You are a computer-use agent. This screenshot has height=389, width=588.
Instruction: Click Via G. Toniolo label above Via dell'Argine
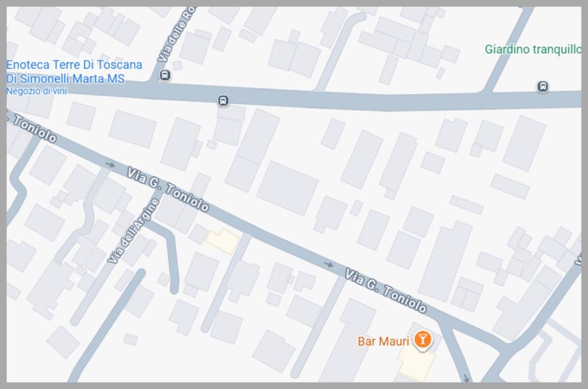pyautogui.click(x=168, y=189)
